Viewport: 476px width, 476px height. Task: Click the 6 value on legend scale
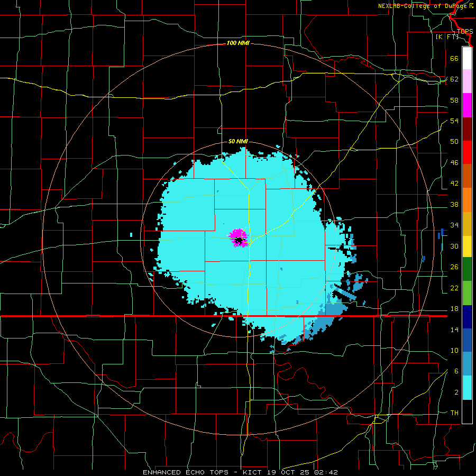pos(456,371)
